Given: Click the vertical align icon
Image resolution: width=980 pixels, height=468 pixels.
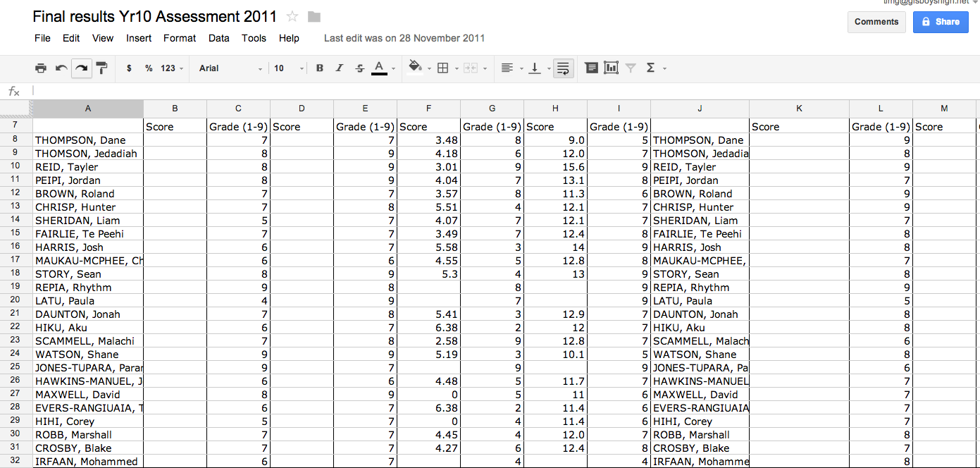Looking at the screenshot, I should [535, 68].
